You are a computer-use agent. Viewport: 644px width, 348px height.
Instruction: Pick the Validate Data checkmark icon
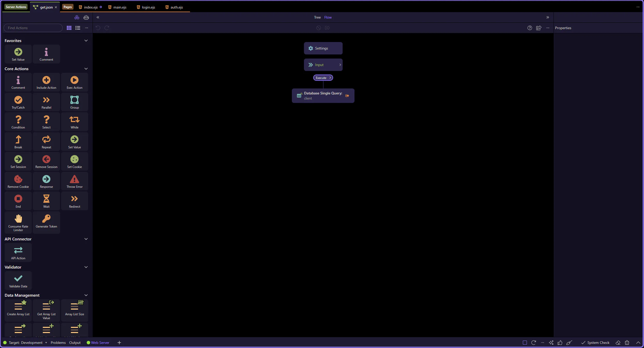point(18,278)
